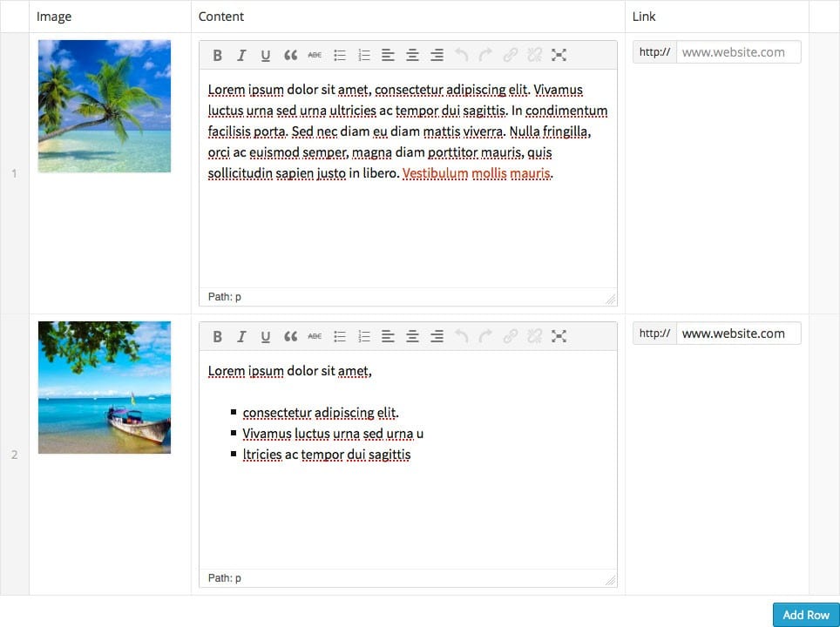The width and height of the screenshot is (840, 627).
Task: Enter fullscreen mode in row 1 editor
Action: pos(559,55)
